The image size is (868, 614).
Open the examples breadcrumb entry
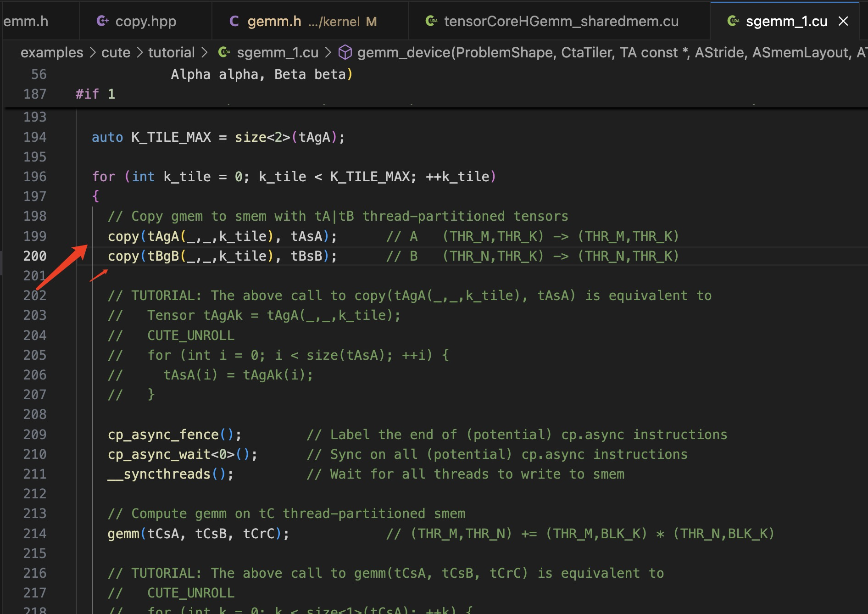51,52
